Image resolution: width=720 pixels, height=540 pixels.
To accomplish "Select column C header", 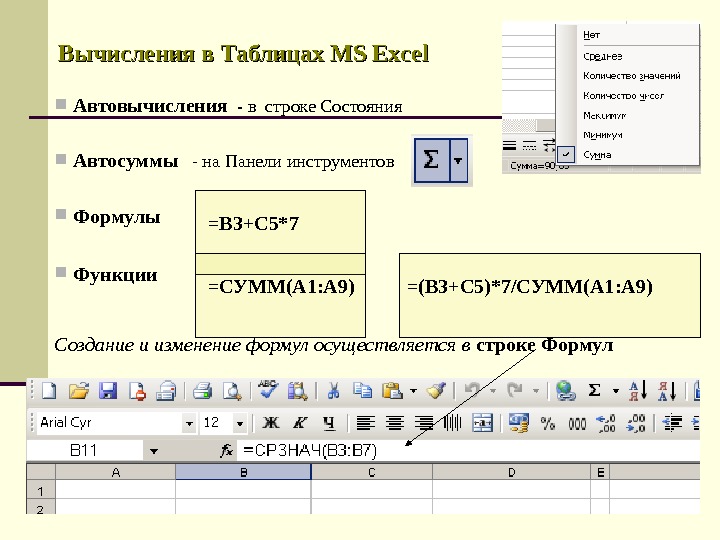I will [x=371, y=472].
